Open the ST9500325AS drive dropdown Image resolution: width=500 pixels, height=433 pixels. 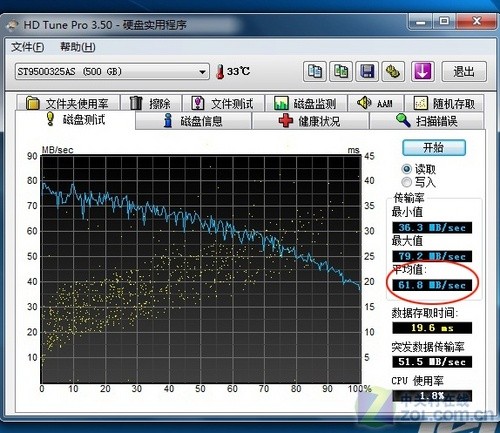pyautogui.click(x=112, y=71)
